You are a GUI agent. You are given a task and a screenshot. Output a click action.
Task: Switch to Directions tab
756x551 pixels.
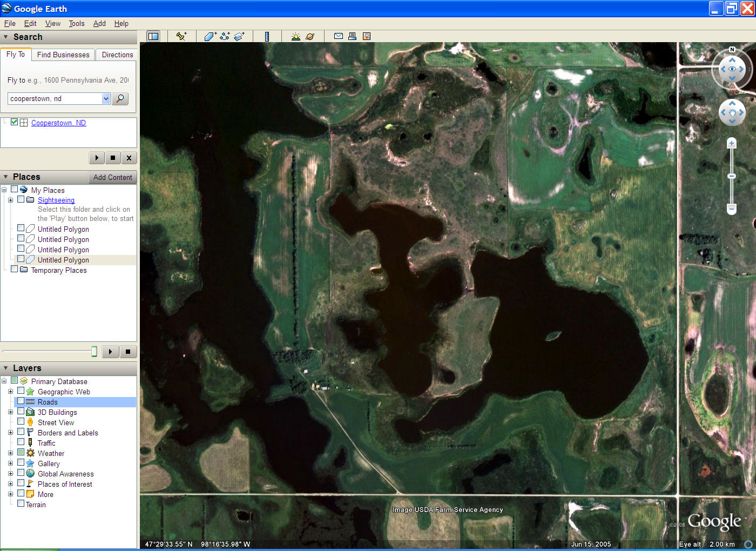(117, 55)
